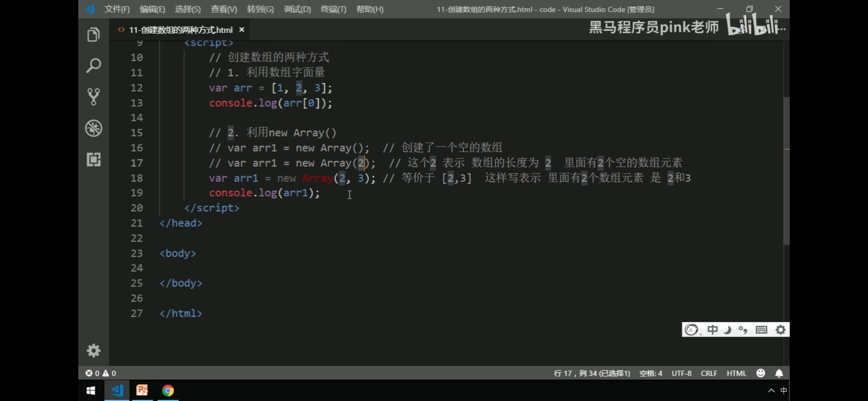Image resolution: width=868 pixels, height=401 pixels.
Task: Click line number 18 in the gutter
Action: coord(137,178)
